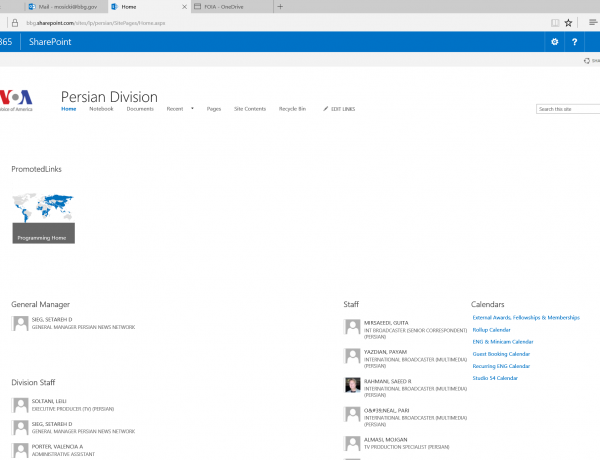Click Yazdian, Payam avatar
The height and width of the screenshot is (460, 600).
point(352,356)
